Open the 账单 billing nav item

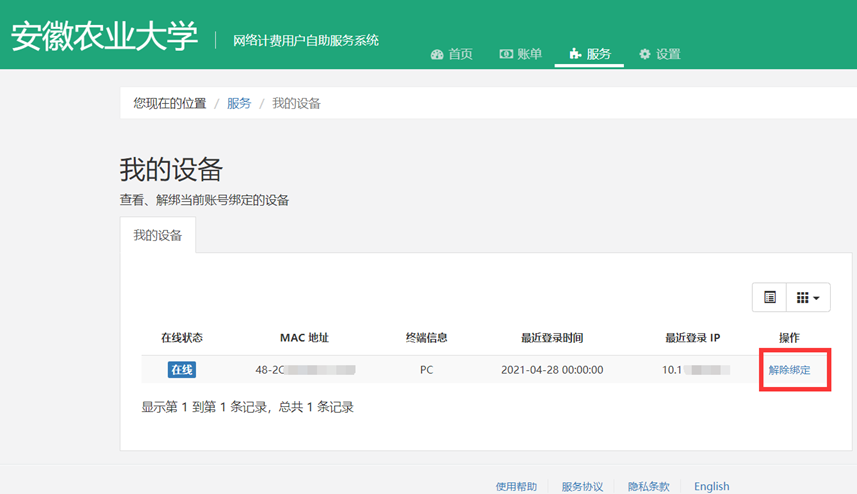pyautogui.click(x=521, y=54)
